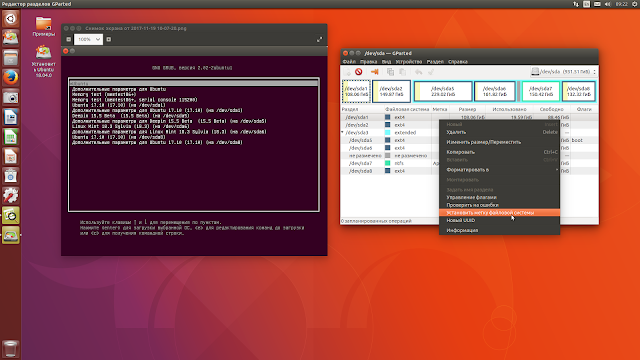Select the /dev/sda8 row in partition list

point(390,171)
